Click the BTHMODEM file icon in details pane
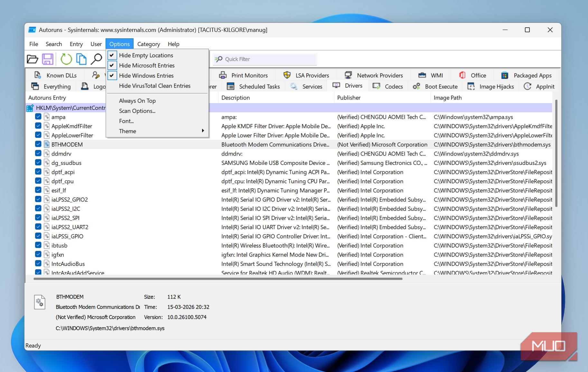 pos(40,302)
